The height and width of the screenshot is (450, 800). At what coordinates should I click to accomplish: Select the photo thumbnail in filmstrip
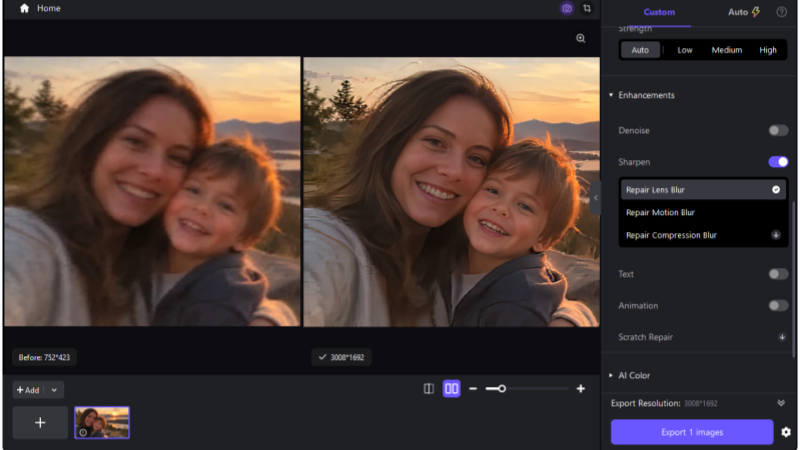coord(102,422)
